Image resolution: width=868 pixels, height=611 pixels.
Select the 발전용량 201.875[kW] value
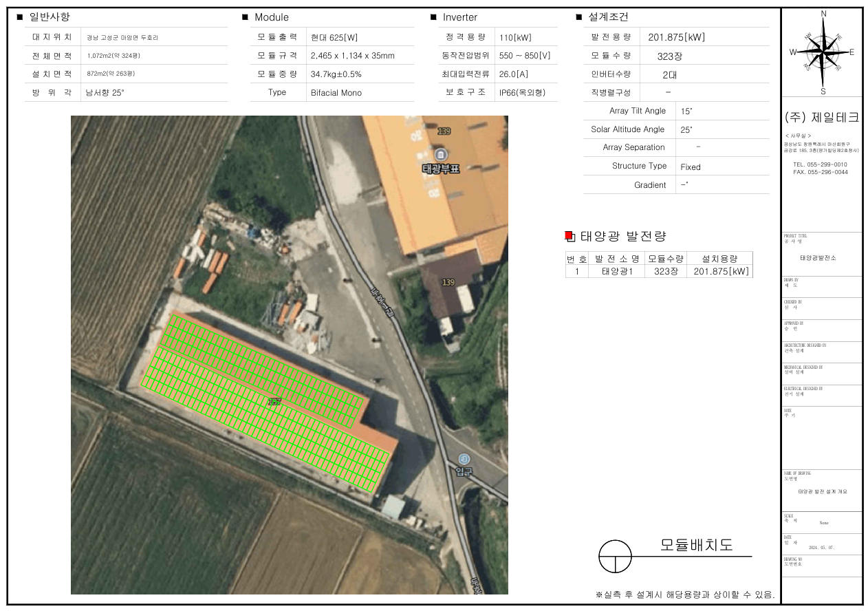[676, 37]
